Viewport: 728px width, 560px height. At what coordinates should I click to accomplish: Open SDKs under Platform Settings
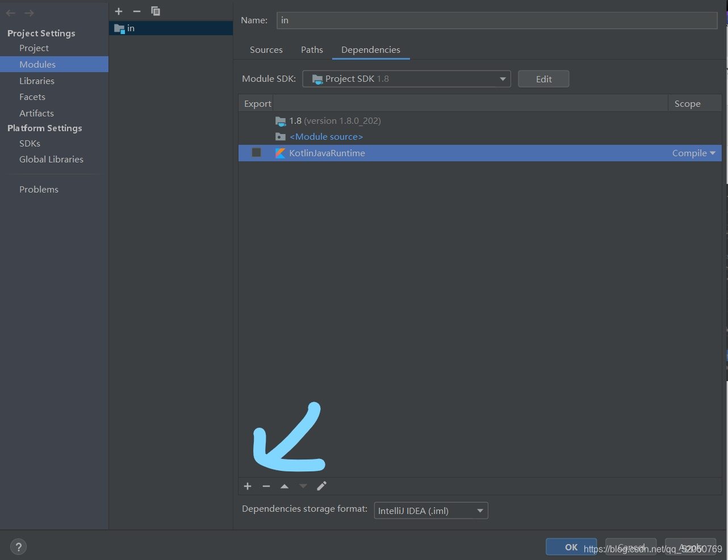tap(30, 144)
